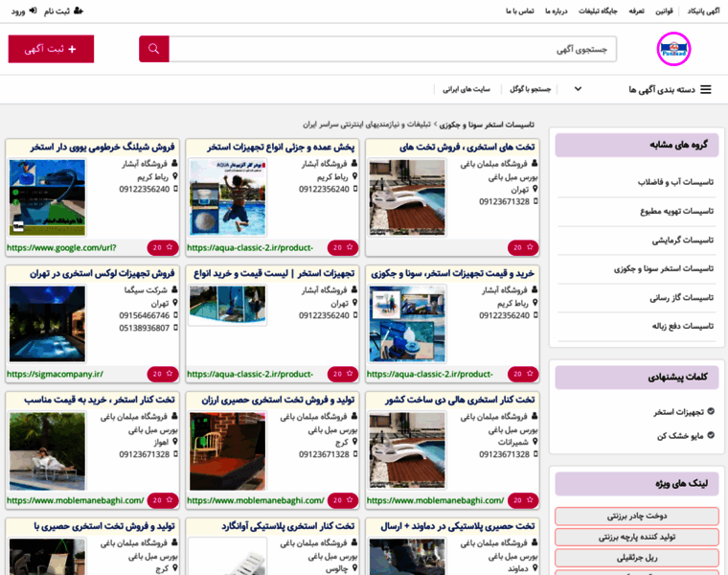Open ad تخت کنار استخری هالی دی ساخت کشور
The image size is (728, 575).
point(460,400)
